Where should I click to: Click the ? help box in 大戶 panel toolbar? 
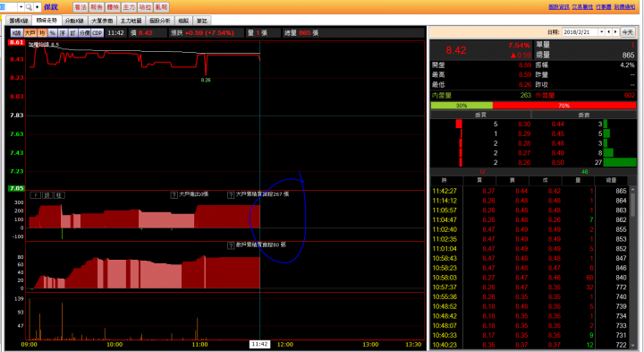tap(35, 195)
